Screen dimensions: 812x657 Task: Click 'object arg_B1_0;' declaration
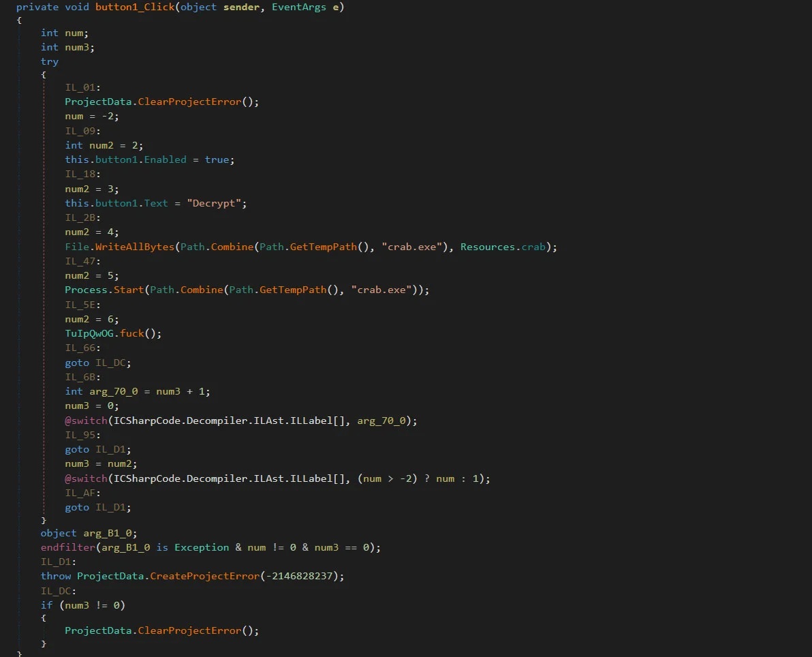[89, 533]
